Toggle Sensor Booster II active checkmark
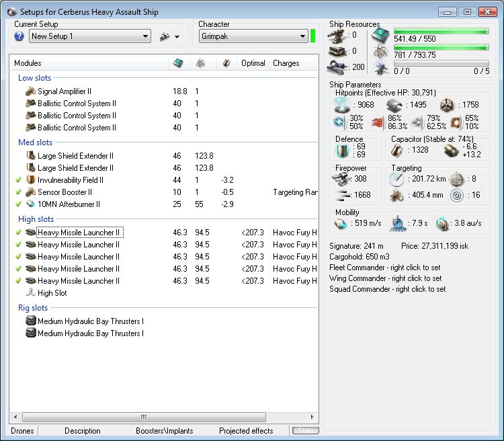Screen dimensions: 504x441 tap(18, 192)
